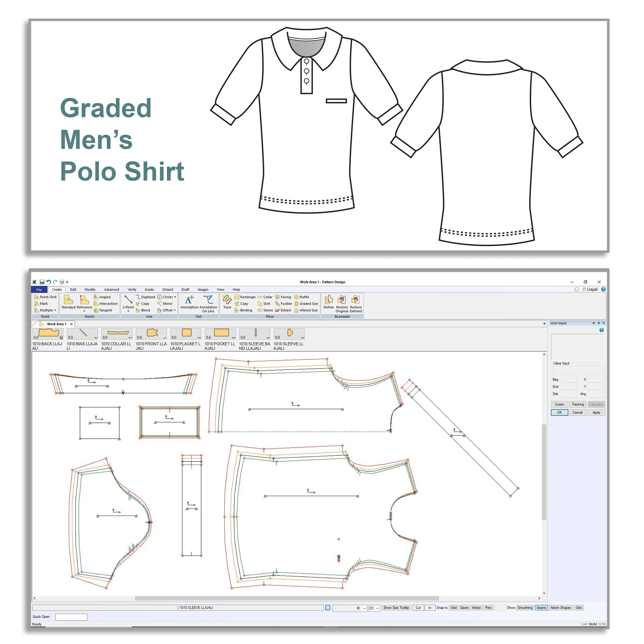This screenshot has height=644, width=644.
Task: Toggle Snap to Grid
Action: pos(454,608)
